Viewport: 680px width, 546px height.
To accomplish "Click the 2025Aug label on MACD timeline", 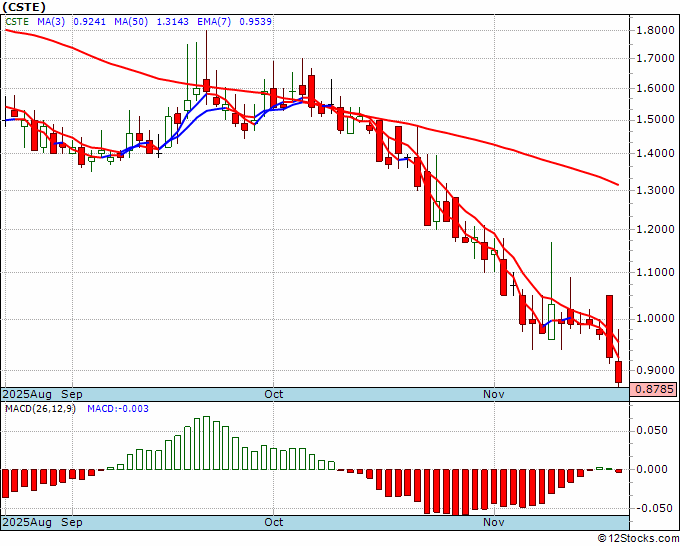I will click(x=27, y=522).
